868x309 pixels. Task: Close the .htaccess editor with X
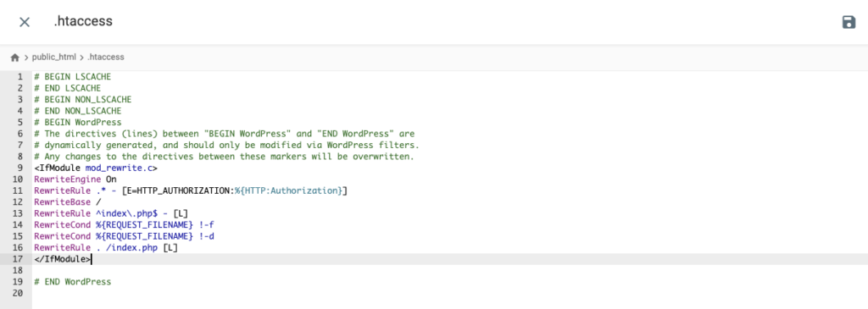click(25, 22)
